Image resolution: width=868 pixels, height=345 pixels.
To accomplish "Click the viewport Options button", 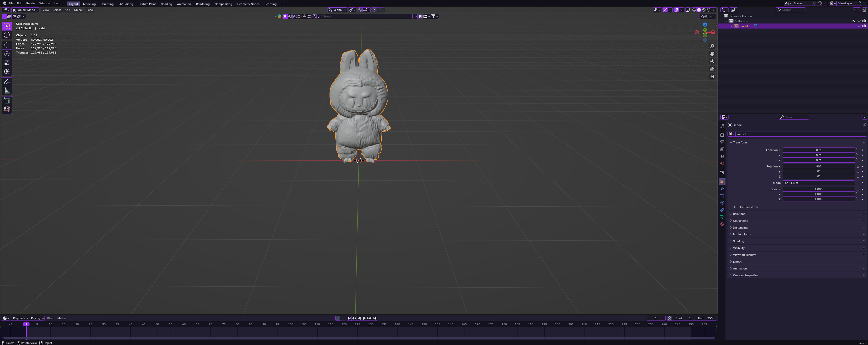I will [707, 16].
